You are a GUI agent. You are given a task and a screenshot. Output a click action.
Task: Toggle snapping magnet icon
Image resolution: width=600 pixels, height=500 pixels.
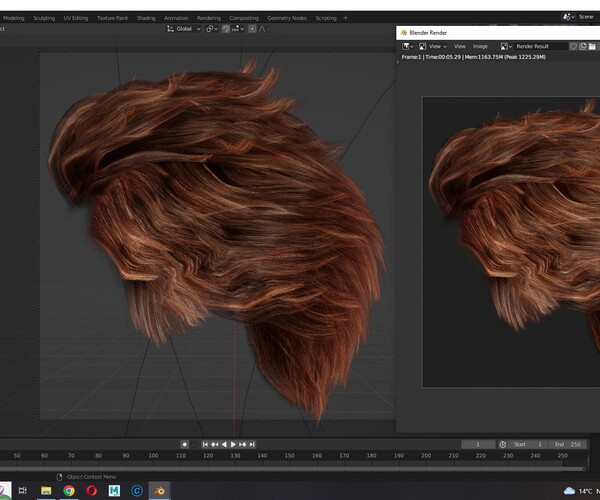click(x=226, y=29)
